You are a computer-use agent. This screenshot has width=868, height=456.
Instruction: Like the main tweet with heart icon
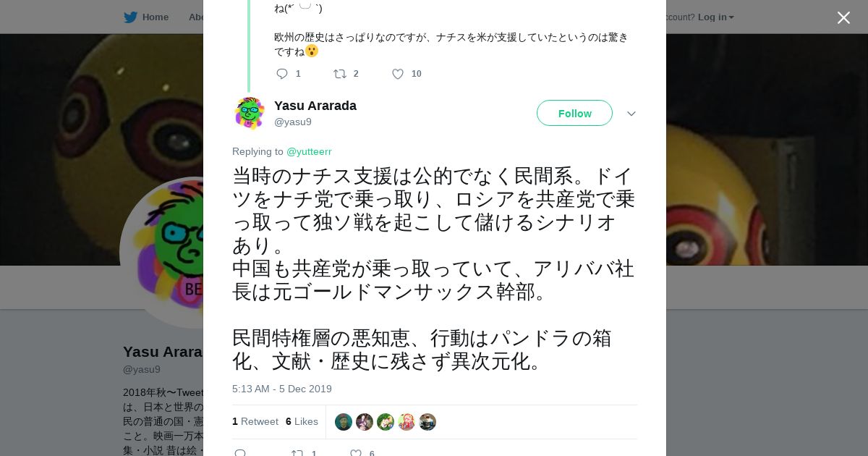(x=356, y=453)
